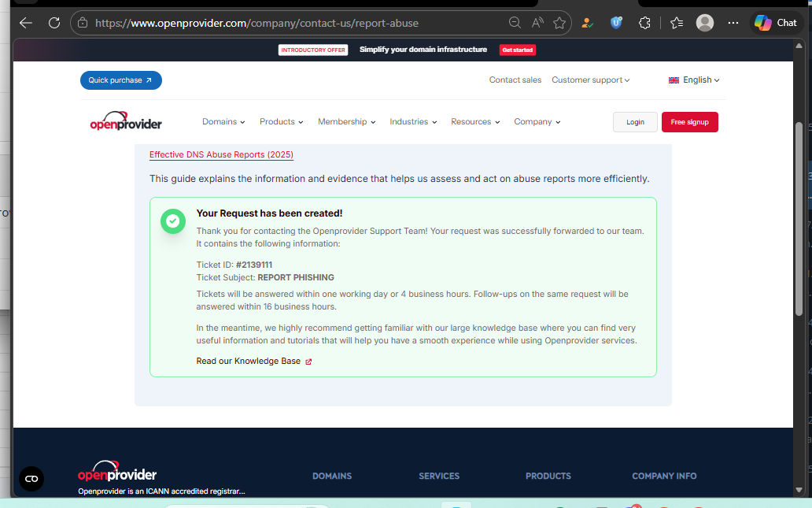Click the REPORT PHISHING ticket subject text
812x508 pixels.
pyautogui.click(x=296, y=277)
